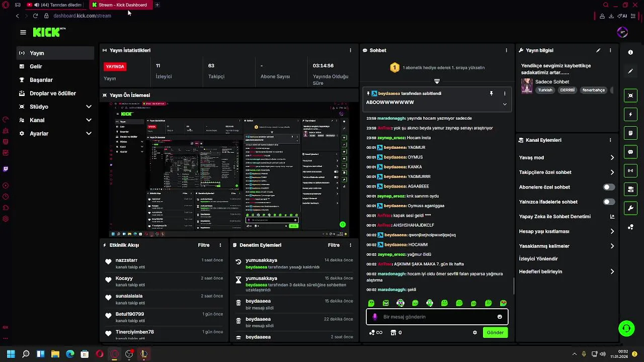The height and width of the screenshot is (362, 644).
Task: Toggle the chat bubble icon in right rail
Action: pos(630,151)
